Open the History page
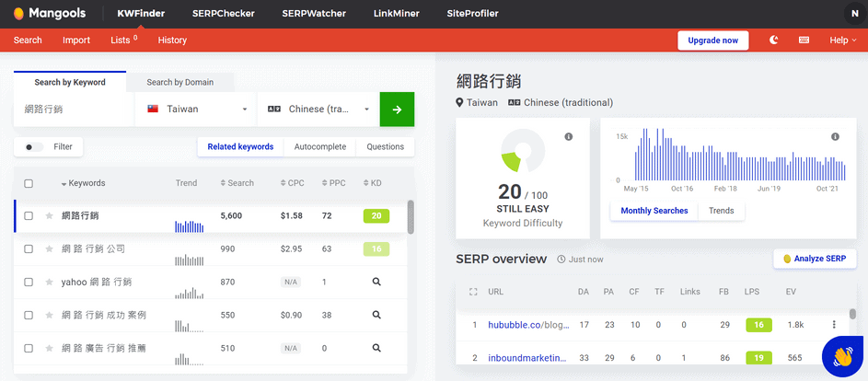868x381 pixels. [x=172, y=40]
